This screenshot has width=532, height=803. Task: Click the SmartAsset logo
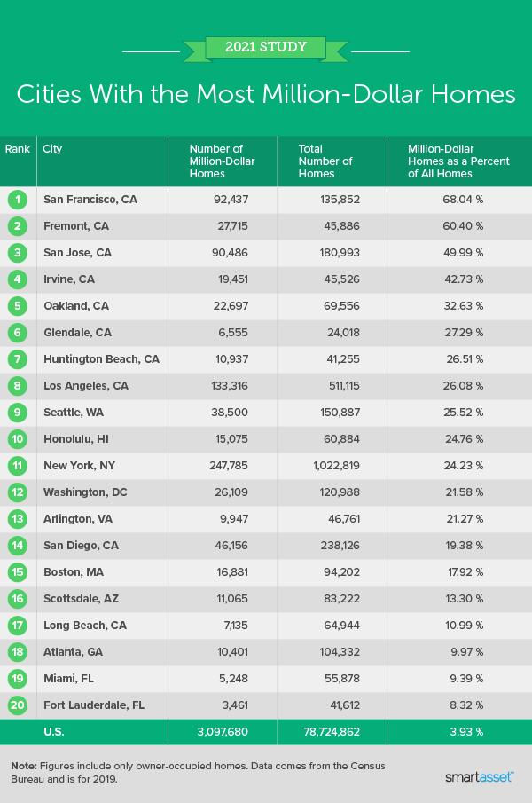point(480,776)
